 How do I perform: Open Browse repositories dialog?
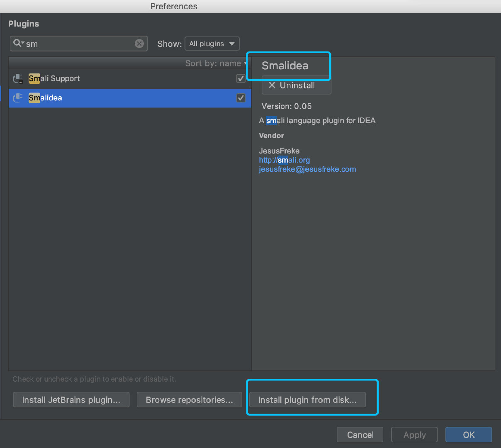tap(189, 400)
